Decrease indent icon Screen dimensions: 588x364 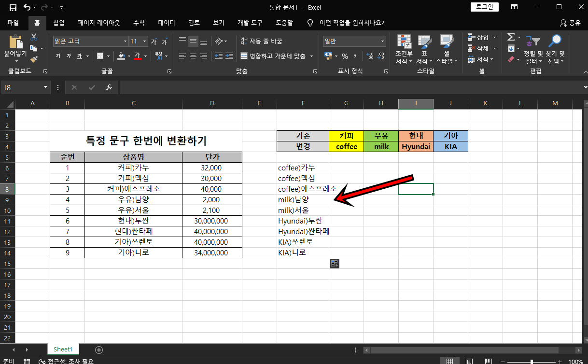click(x=219, y=56)
